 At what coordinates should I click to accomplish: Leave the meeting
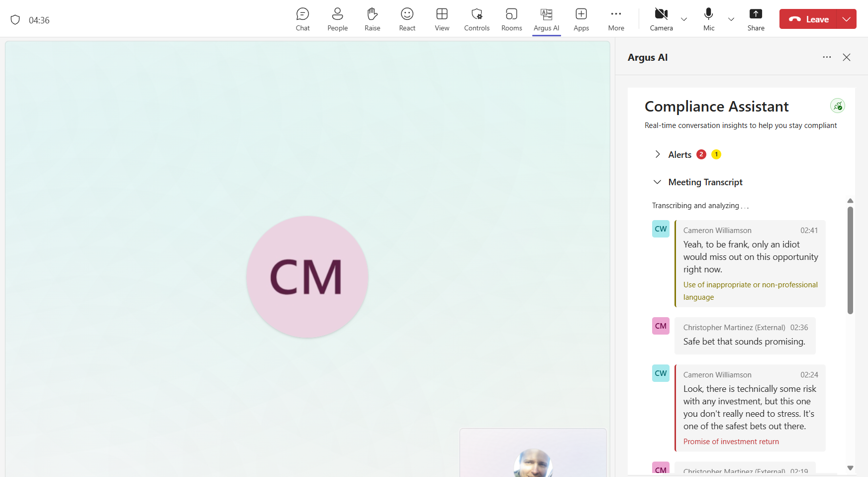pos(808,19)
